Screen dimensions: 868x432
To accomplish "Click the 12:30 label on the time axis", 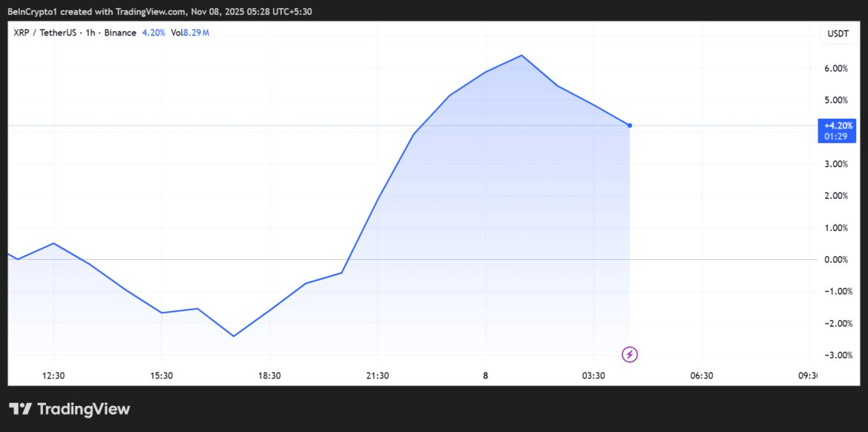I will pyautogui.click(x=53, y=376).
